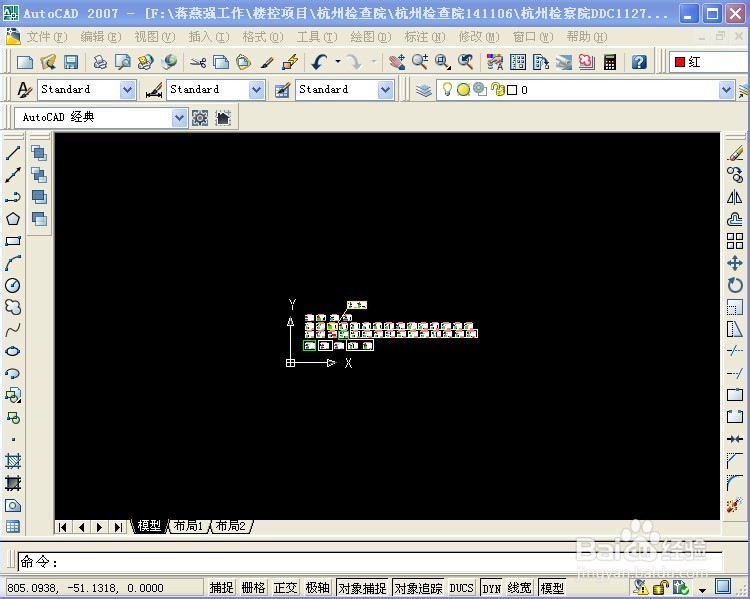This screenshot has height=599, width=750.
Task: Click the 模型 model tab
Action: 149,526
